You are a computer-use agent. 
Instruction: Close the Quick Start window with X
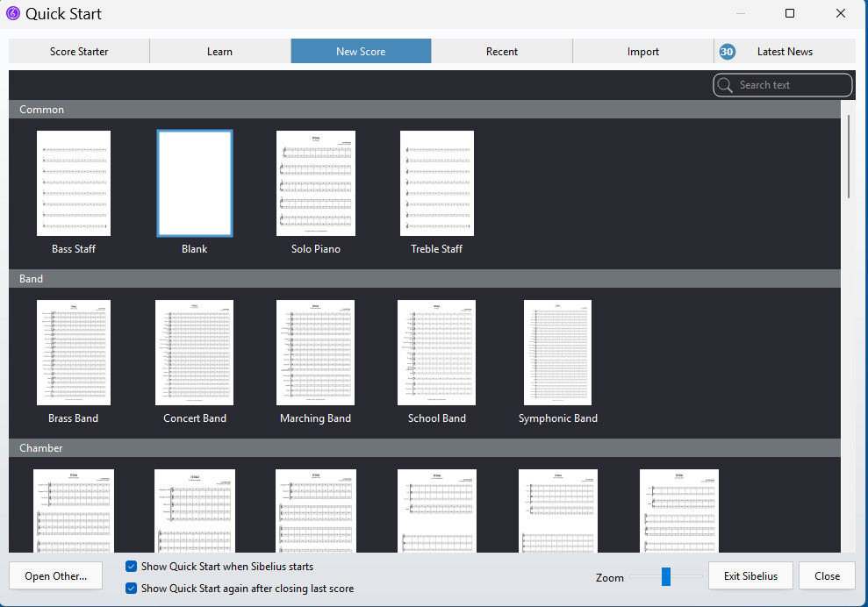[x=840, y=13]
